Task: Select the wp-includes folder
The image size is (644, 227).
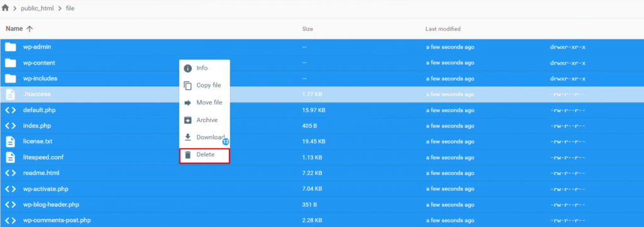Action: tap(322, 79)
